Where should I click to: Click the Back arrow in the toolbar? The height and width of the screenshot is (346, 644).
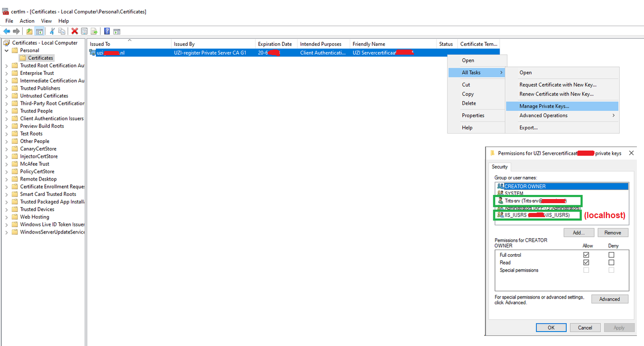click(7, 31)
